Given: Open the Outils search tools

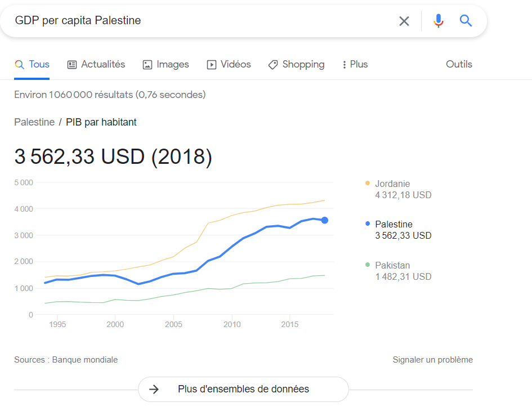Looking at the screenshot, I should click(459, 64).
